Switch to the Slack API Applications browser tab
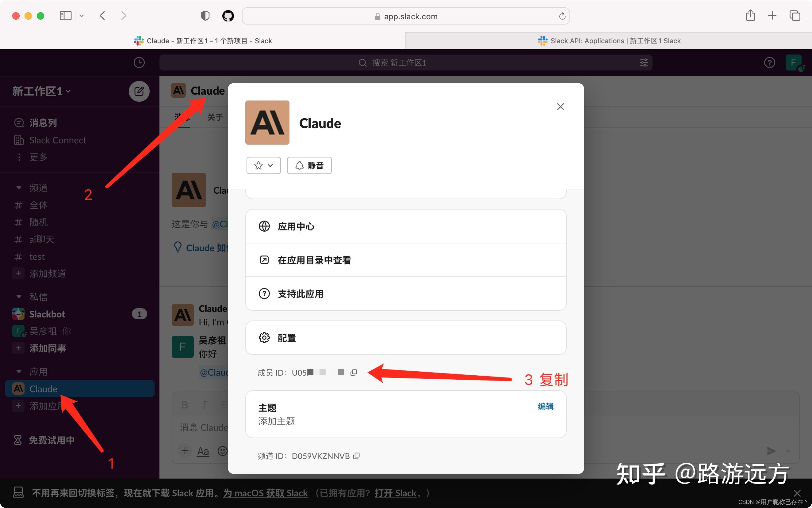The image size is (812, 508). tap(609, 41)
